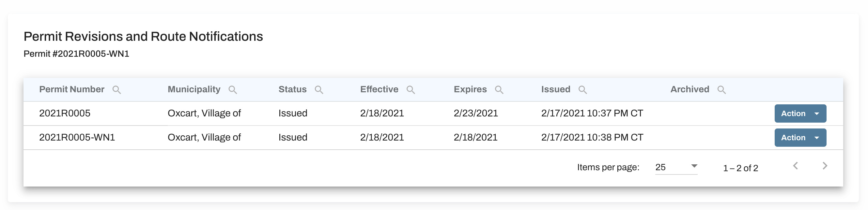Open the Action dropdown for permit 2021R0005

point(800,113)
